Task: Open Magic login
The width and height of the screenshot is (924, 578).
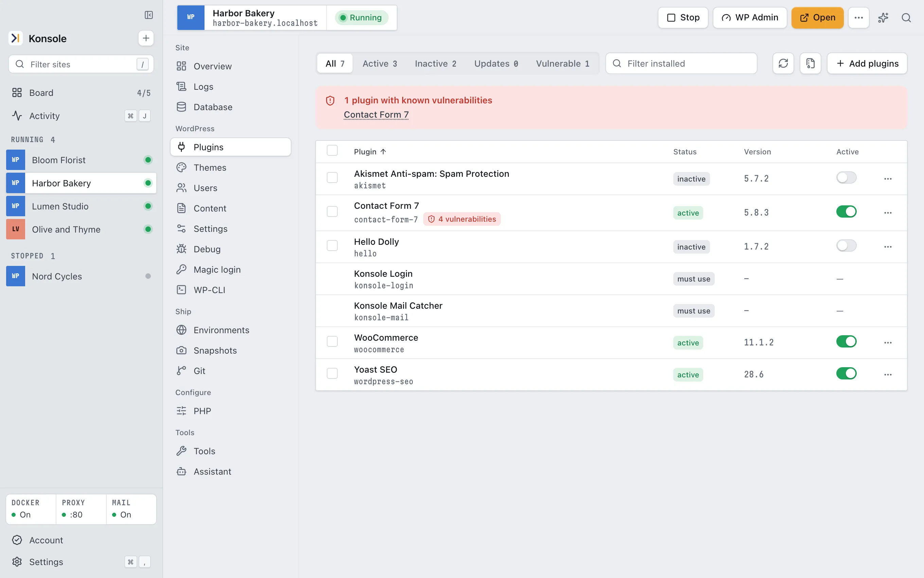Action: 231,270
